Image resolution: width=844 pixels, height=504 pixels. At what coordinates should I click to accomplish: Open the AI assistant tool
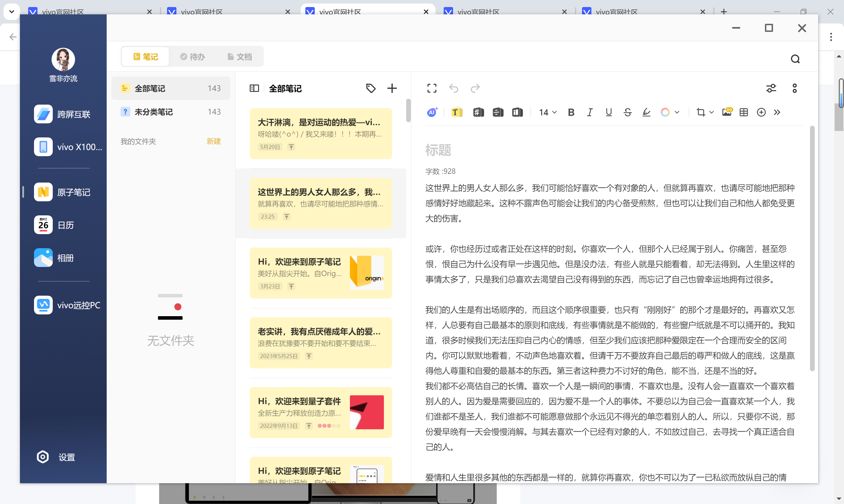pos(432,112)
